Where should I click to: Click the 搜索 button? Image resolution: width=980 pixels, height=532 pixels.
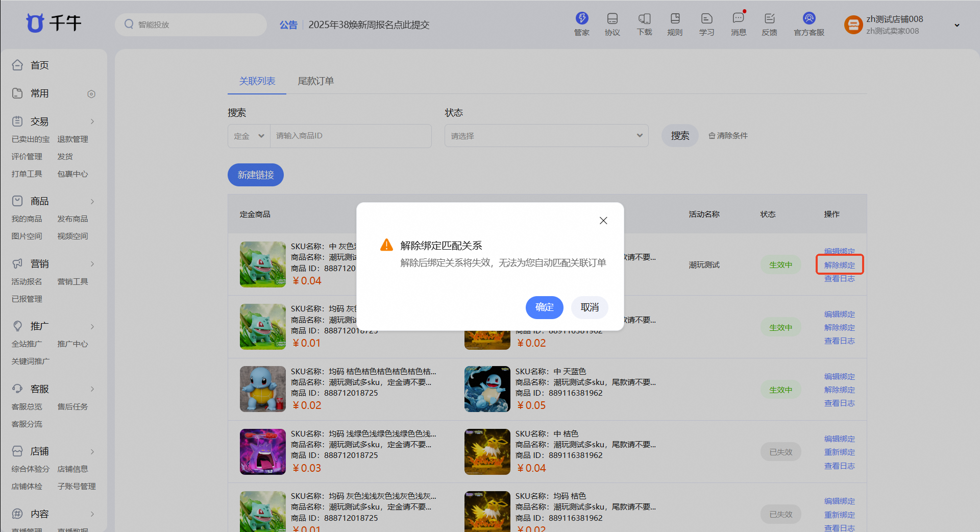(680, 136)
